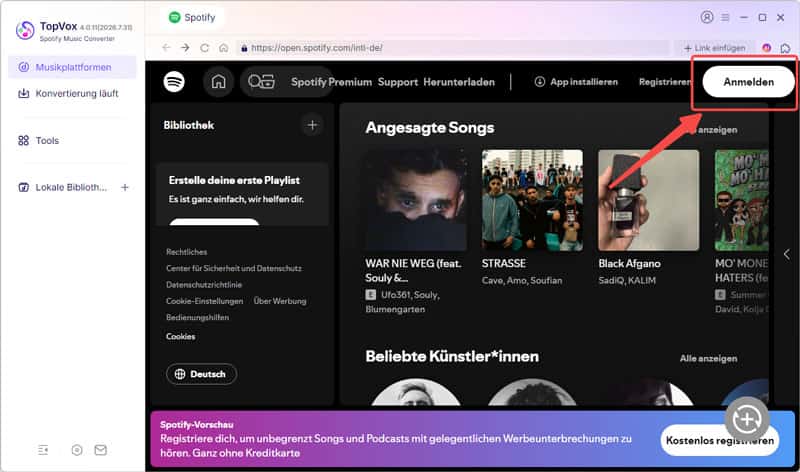Open the STRASSE song cover

click(x=532, y=200)
